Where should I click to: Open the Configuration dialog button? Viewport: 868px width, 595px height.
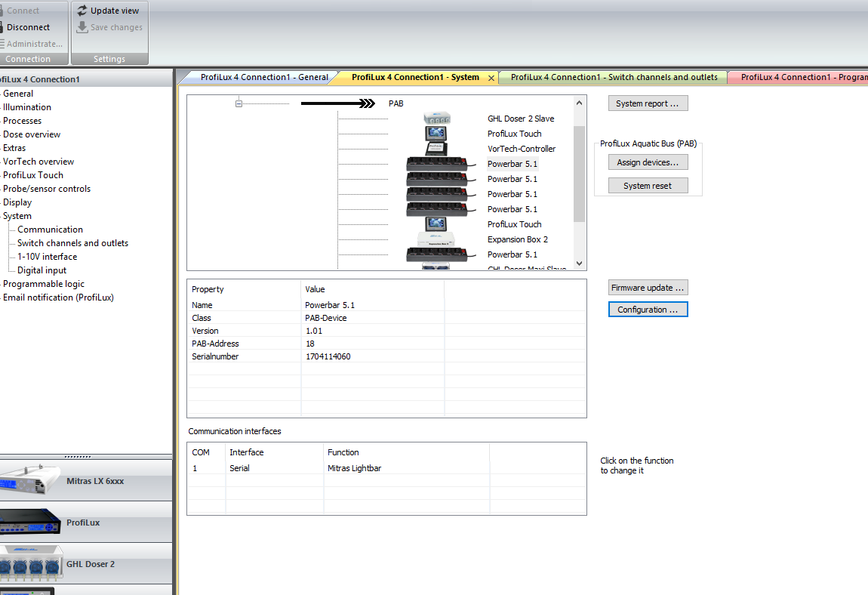point(648,309)
